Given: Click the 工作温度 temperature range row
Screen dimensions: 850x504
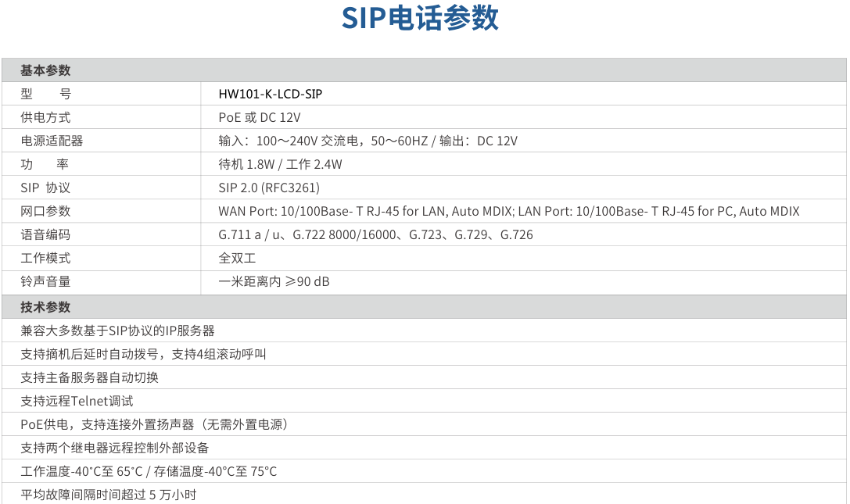Looking at the screenshot, I should click(x=149, y=471).
